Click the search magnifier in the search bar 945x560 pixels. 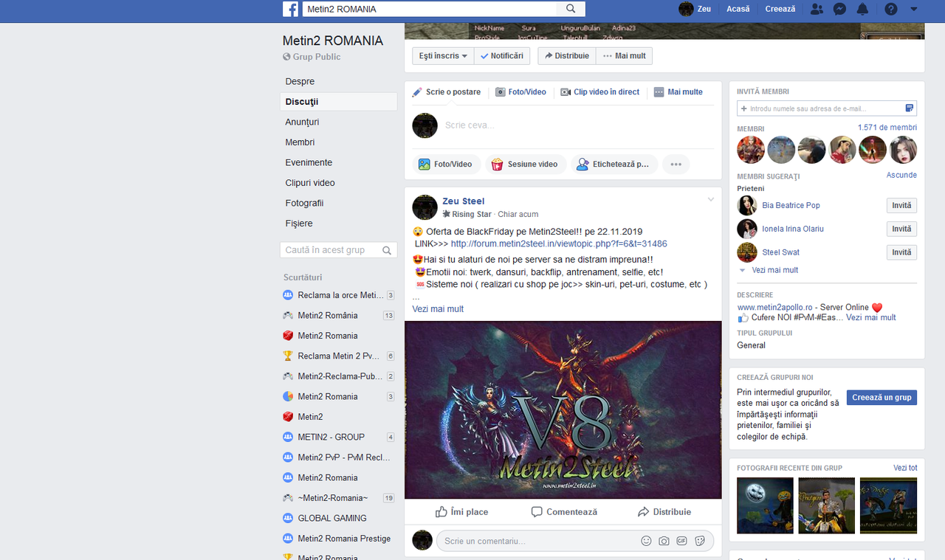(x=570, y=9)
